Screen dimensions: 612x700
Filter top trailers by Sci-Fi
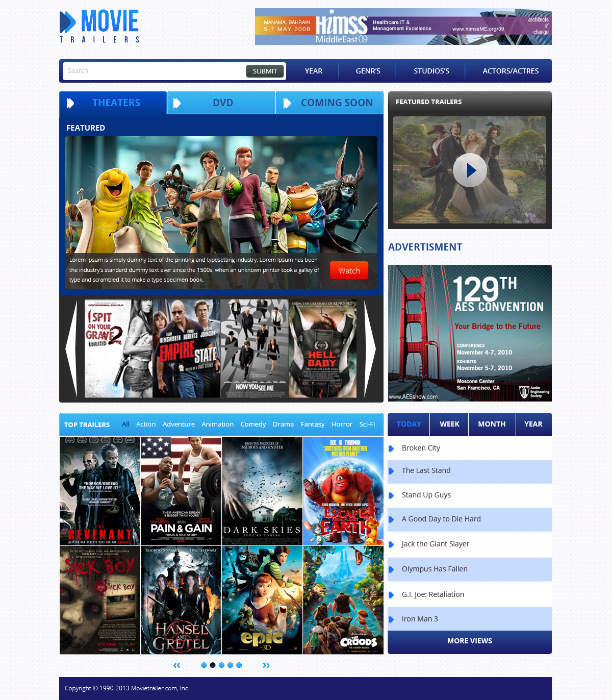367,424
